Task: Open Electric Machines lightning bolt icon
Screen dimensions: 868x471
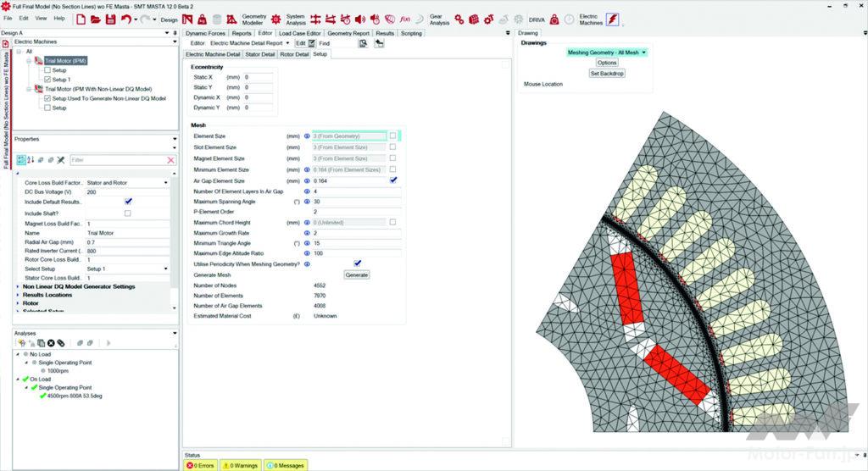Action: click(x=612, y=19)
